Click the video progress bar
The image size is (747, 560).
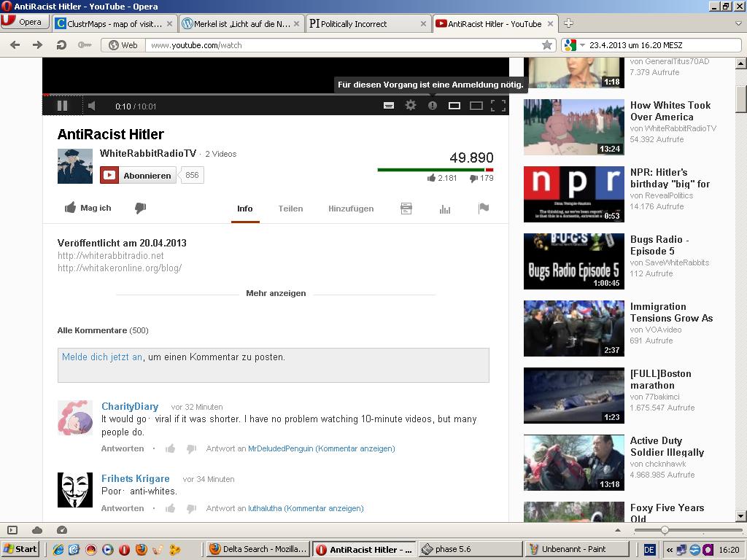pyautogui.click(x=275, y=95)
